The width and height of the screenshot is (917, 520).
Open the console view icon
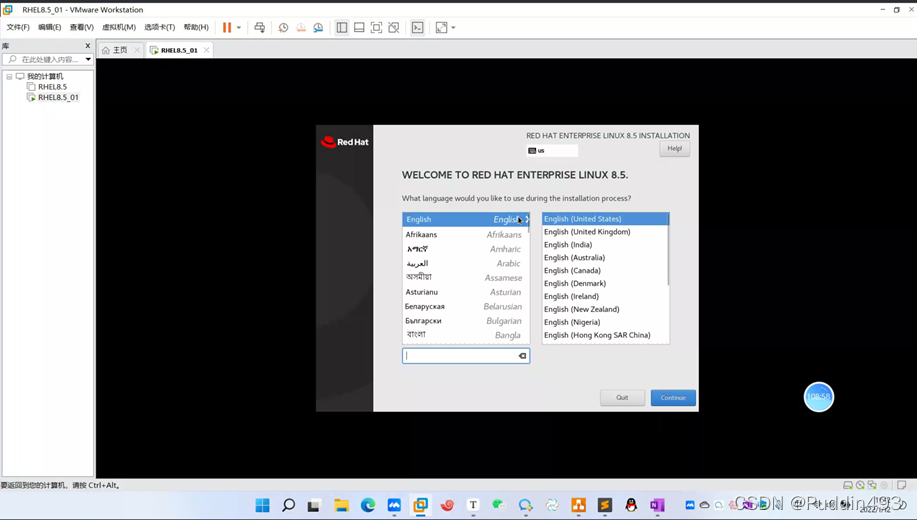click(x=418, y=27)
